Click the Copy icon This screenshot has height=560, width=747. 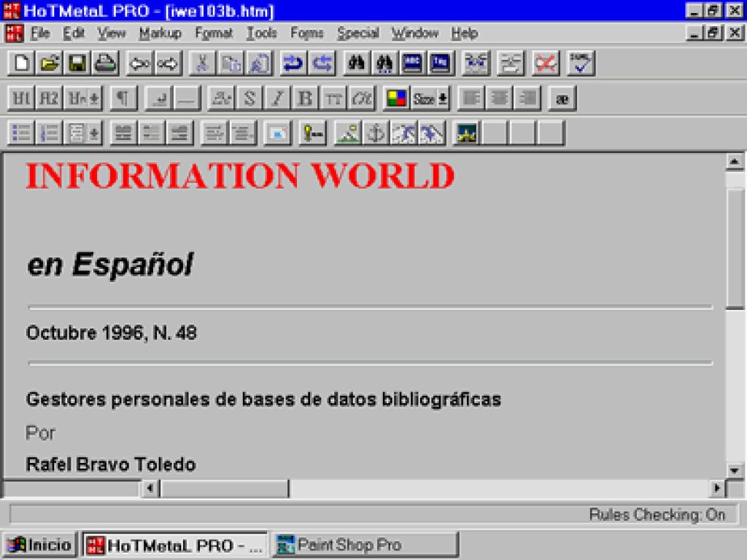[231, 63]
